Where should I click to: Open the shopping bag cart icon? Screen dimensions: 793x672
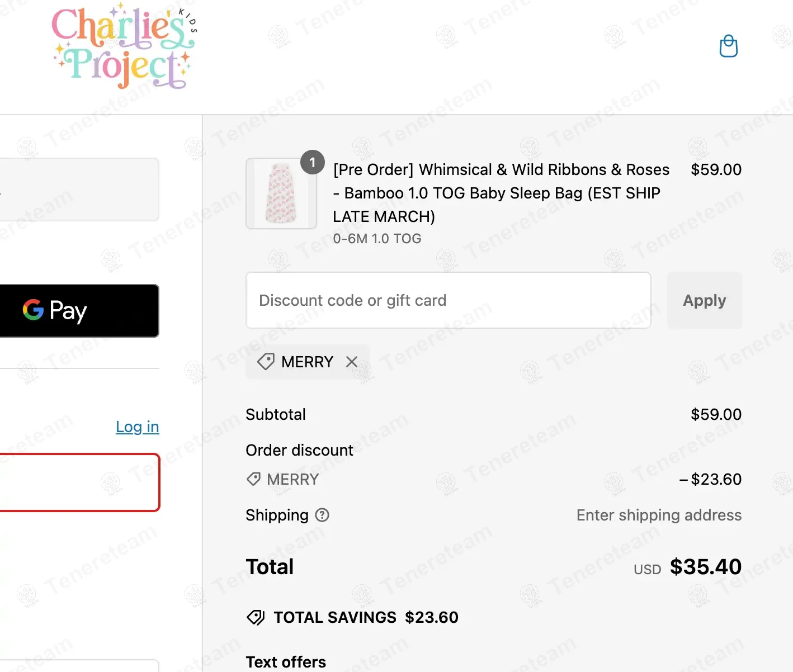728,46
